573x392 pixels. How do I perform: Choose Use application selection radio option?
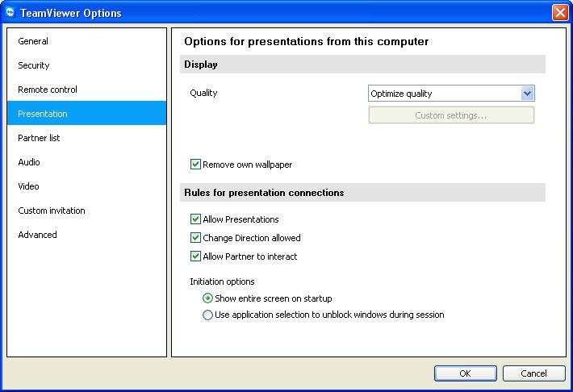coord(207,315)
